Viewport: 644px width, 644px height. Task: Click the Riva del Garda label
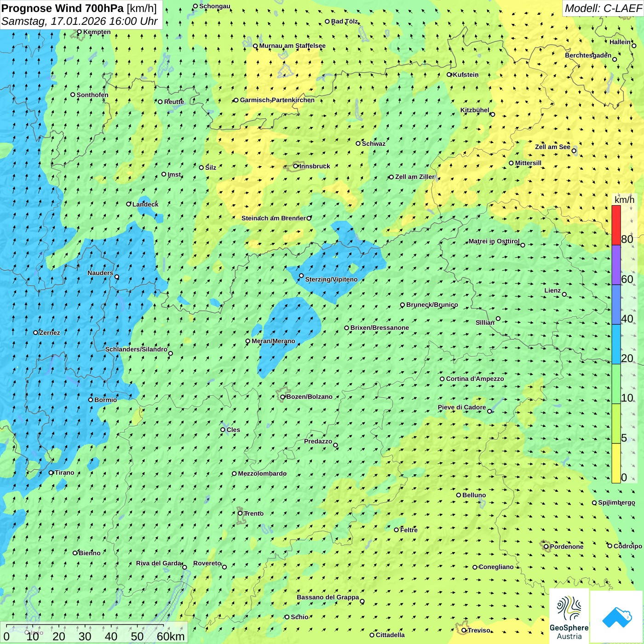click(x=159, y=563)
